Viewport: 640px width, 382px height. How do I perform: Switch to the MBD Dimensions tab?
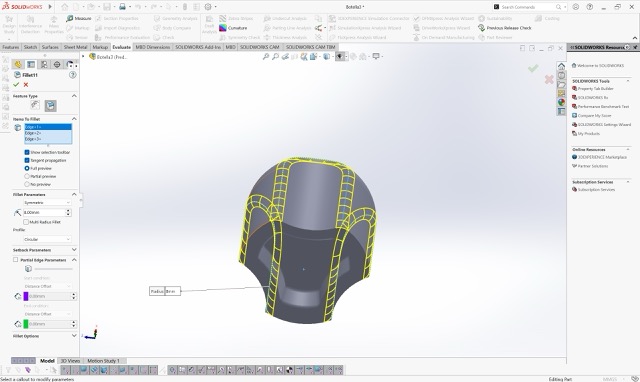pyautogui.click(x=153, y=47)
